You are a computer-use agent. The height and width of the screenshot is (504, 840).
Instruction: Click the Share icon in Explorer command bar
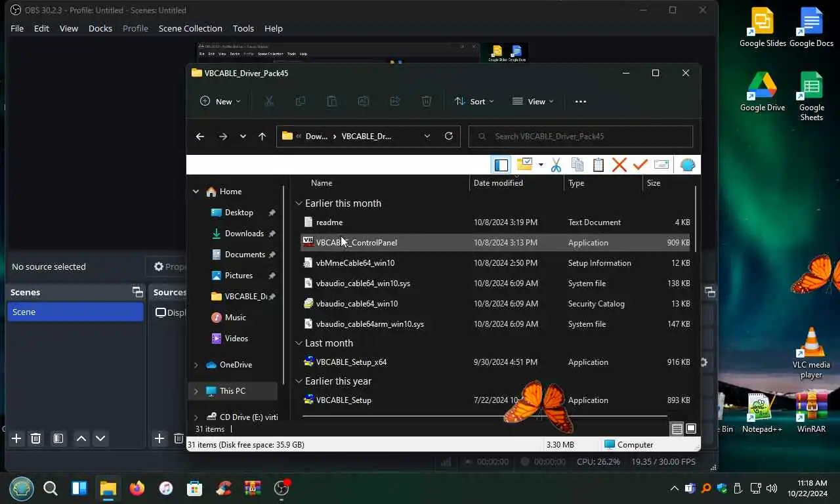[x=394, y=101]
